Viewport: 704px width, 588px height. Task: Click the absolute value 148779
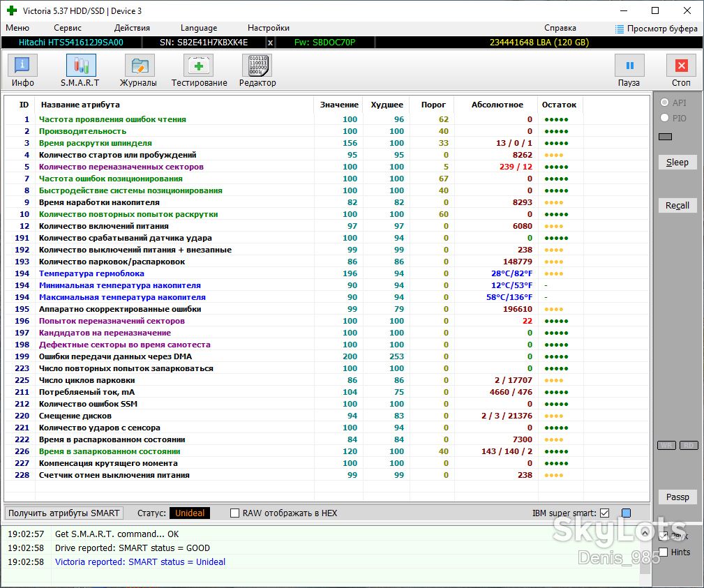click(517, 262)
